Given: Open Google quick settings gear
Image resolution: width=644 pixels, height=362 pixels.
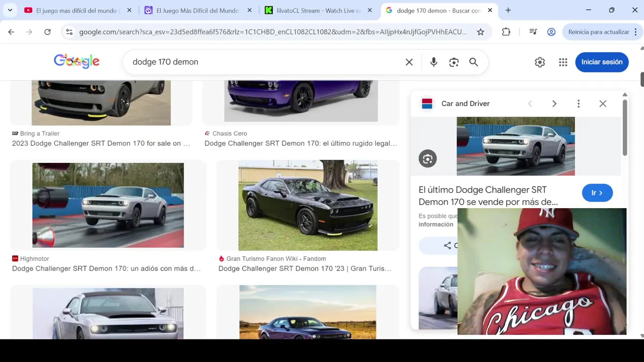Looking at the screenshot, I should (540, 62).
